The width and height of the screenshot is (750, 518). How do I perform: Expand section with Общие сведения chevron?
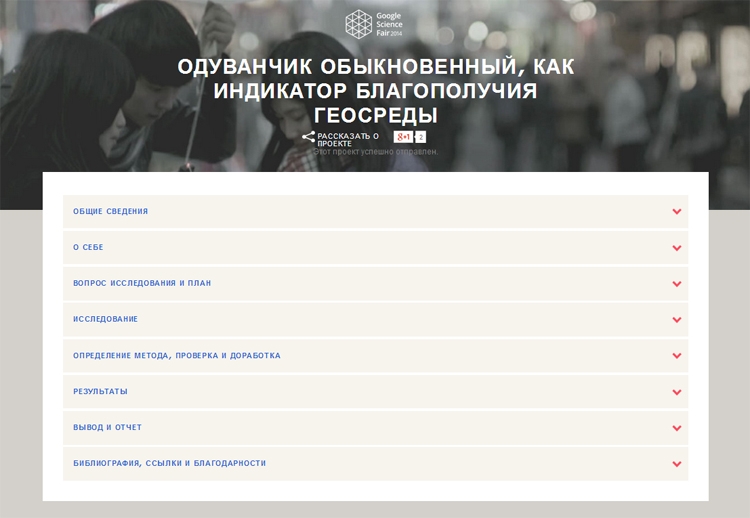click(677, 212)
